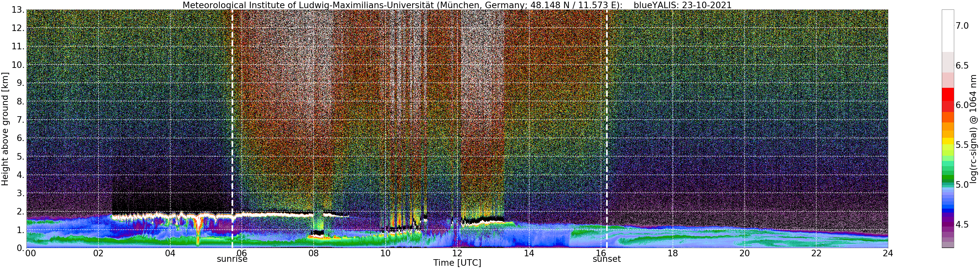
Task: Click the 'sunrise' label below the axis
Action: point(232,259)
